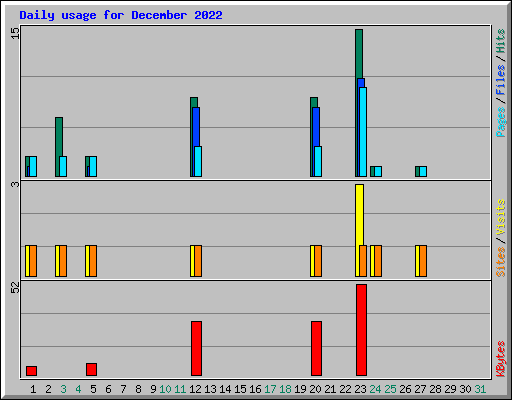Select the red KBytes bar for day 20
The height and width of the screenshot is (400, 512).
click(x=316, y=349)
